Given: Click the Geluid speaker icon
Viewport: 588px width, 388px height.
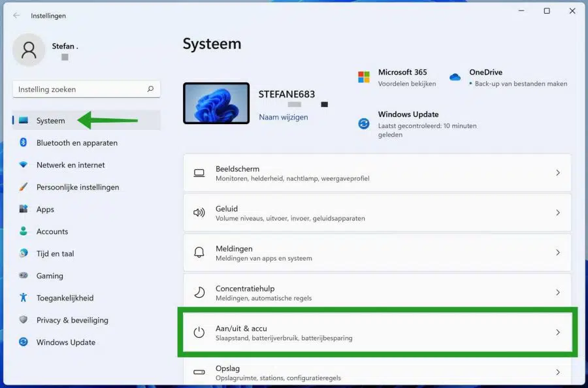Looking at the screenshot, I should pyautogui.click(x=199, y=212).
